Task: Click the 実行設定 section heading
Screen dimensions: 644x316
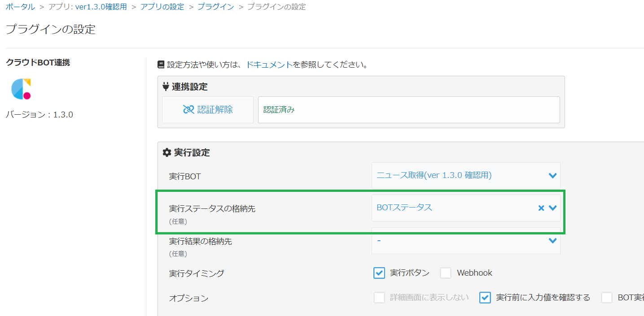Action: 192,153
